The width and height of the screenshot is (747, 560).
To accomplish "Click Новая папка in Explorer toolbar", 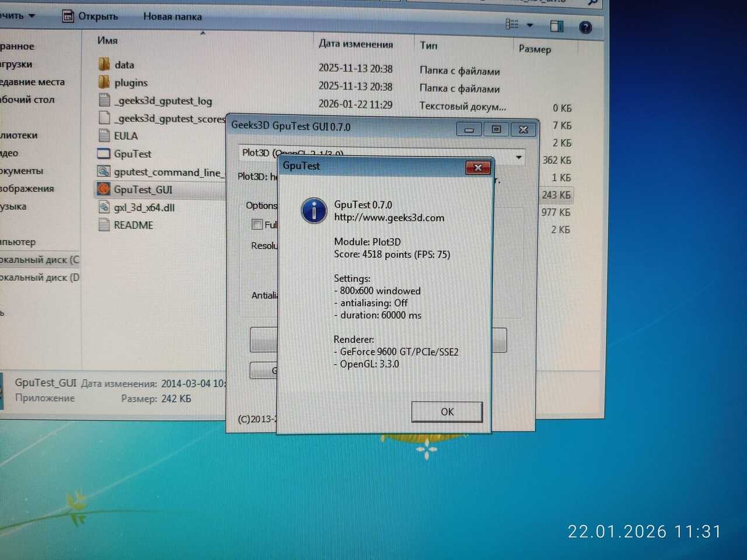I will pos(173,16).
